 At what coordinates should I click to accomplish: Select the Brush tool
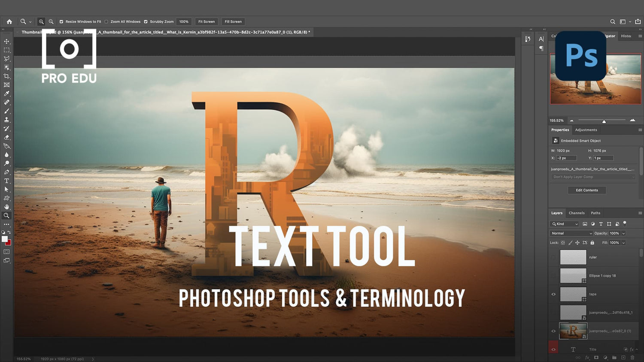pos(6,111)
